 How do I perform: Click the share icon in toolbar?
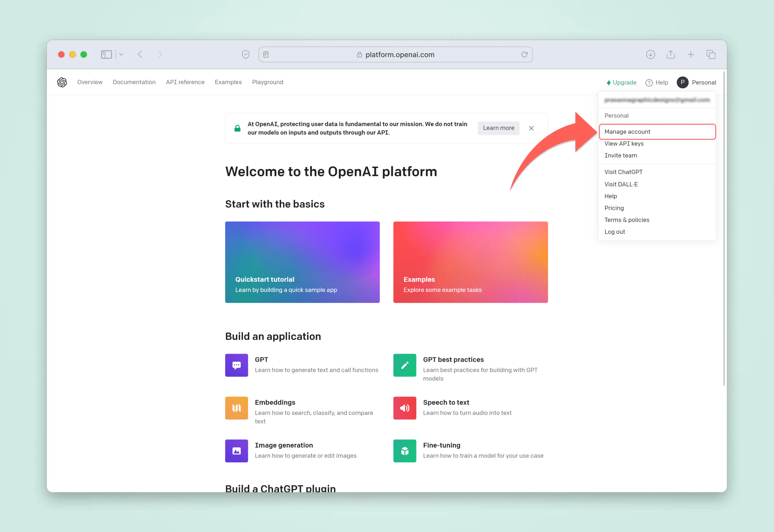pyautogui.click(x=670, y=54)
